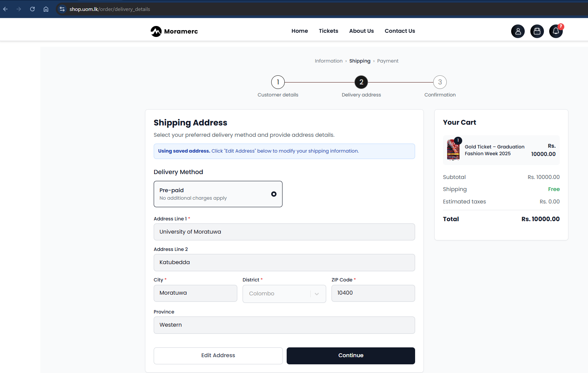Click the green Free shipping value
This screenshot has height=373, width=588.
pos(554,189)
